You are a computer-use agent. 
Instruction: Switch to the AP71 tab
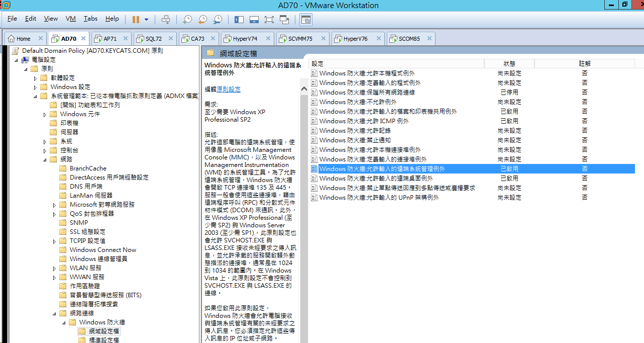coord(110,39)
